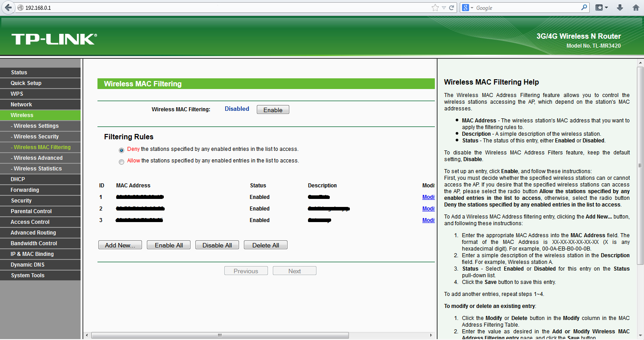Open the Wireless Statistics submenu
This screenshot has width=644, height=340.
point(41,169)
